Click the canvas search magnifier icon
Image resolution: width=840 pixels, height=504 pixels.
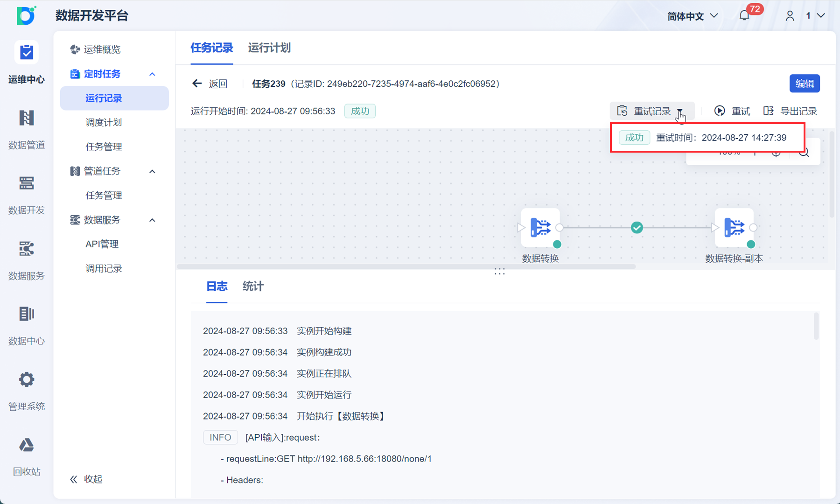point(804,153)
